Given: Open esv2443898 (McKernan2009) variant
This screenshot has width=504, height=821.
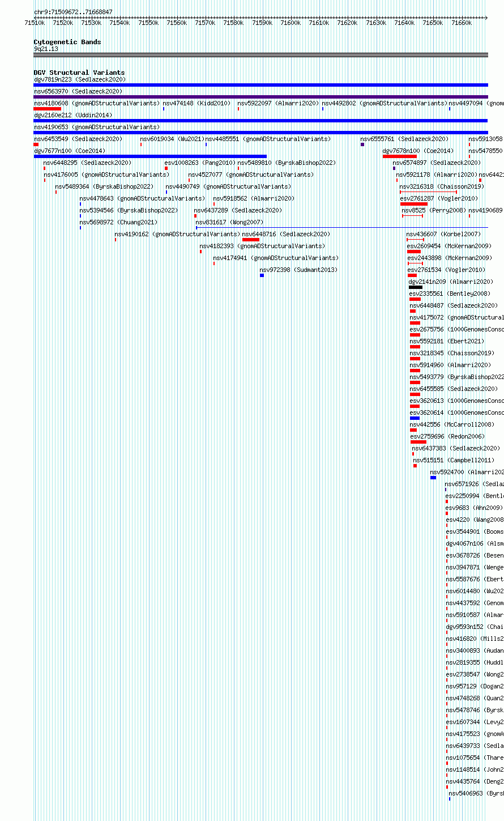Looking at the screenshot, I should click(450, 258).
